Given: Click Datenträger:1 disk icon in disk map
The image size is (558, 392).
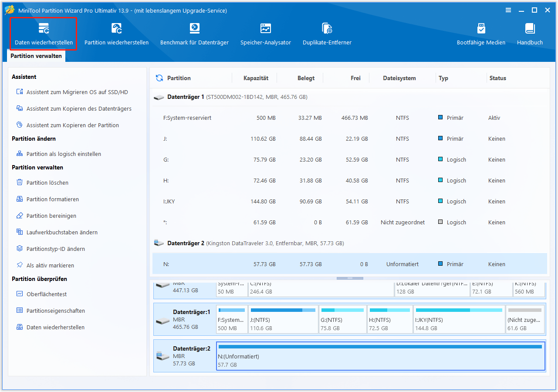Looking at the screenshot, I should point(162,321).
